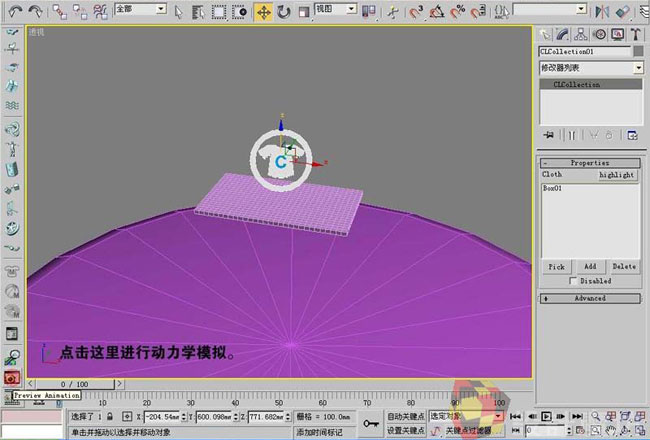Click the Delete button
This screenshot has height=440, width=650.
pyautogui.click(x=624, y=267)
